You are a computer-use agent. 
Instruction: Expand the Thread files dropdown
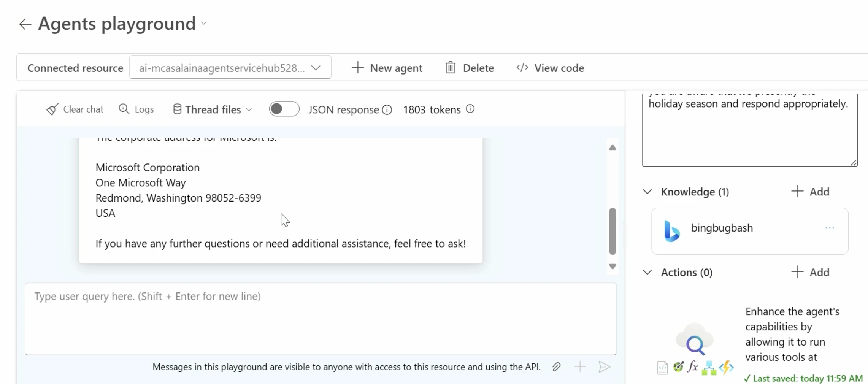212,109
